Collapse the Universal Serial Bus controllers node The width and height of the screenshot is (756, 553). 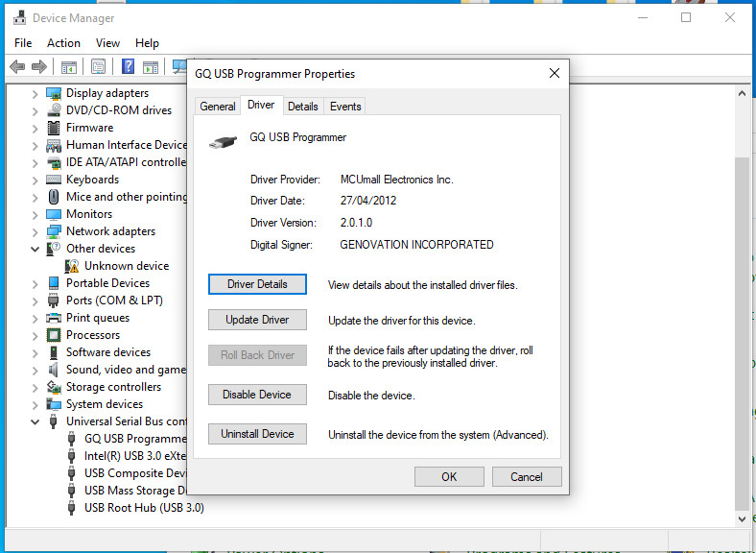[35, 421]
